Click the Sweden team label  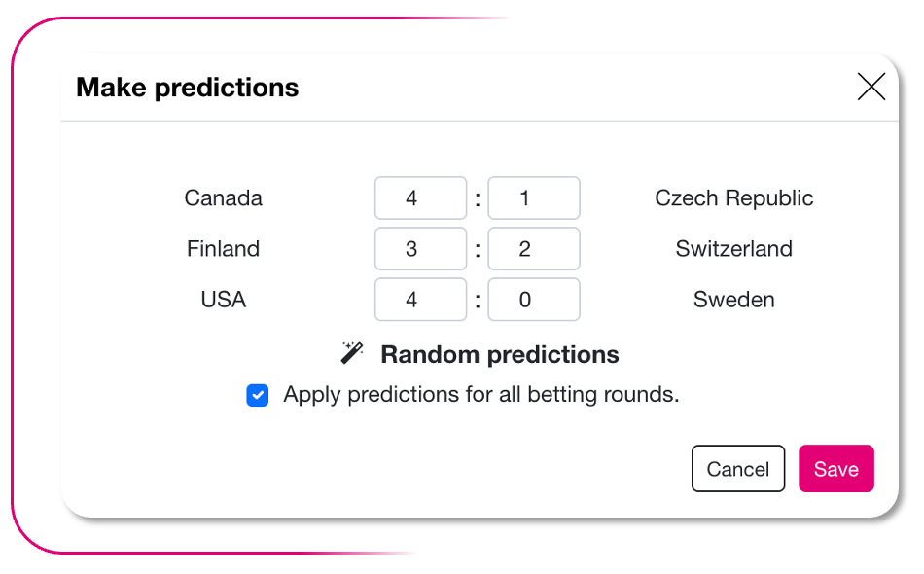733,300
